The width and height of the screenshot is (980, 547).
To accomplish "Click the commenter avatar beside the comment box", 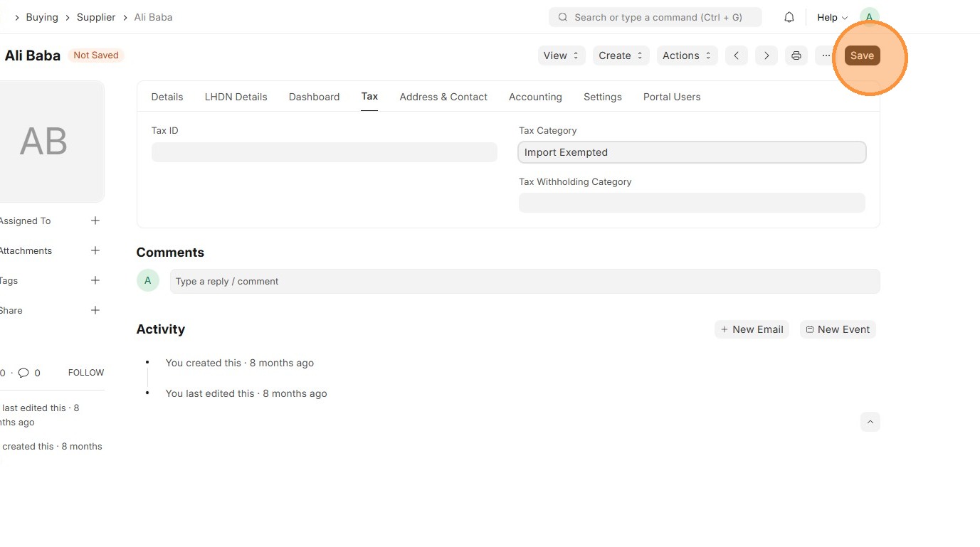I will coord(148,280).
